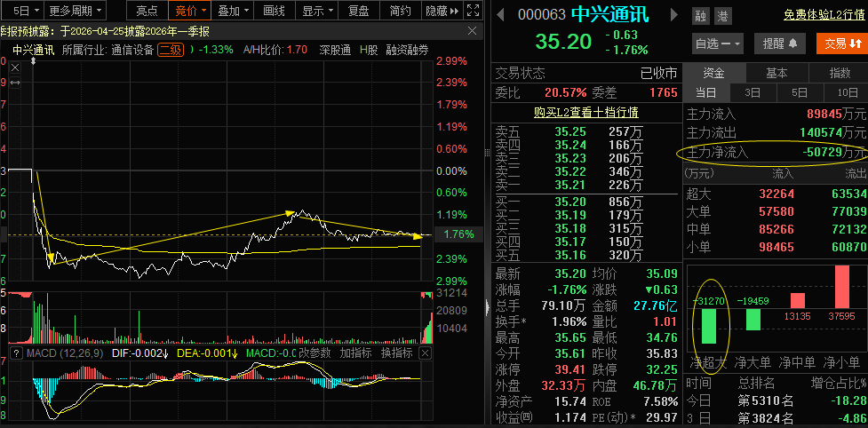Select the 卖五 35.25 order row
The width and height of the screenshot is (868, 428).
[585, 131]
